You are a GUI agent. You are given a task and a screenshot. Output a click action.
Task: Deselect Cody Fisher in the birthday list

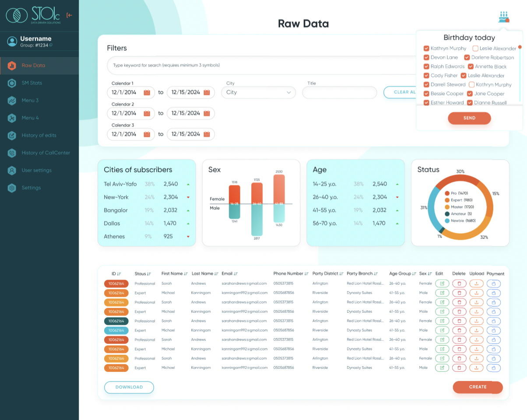point(426,76)
